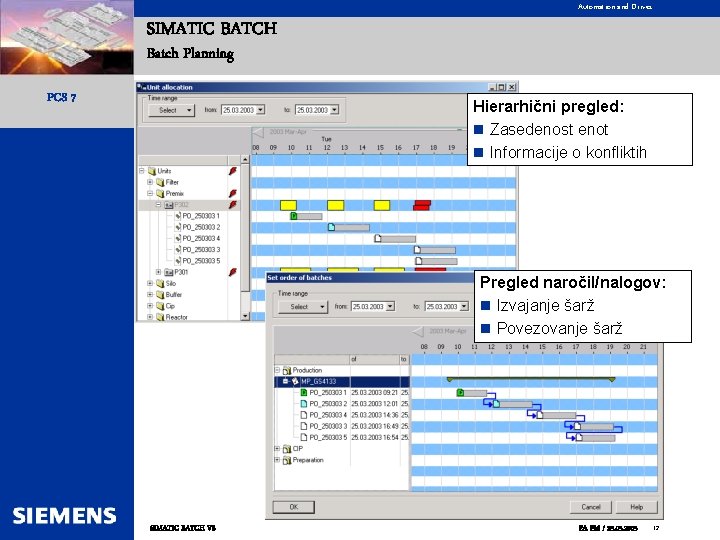Click the previous-period arrow in Unit allocation timeline
The image size is (720, 540).
click(x=258, y=133)
